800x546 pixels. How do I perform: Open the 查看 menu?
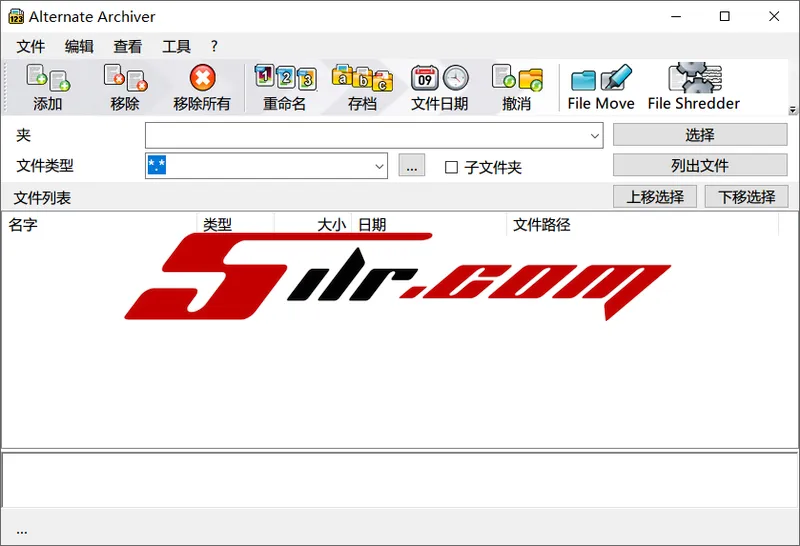tap(128, 46)
